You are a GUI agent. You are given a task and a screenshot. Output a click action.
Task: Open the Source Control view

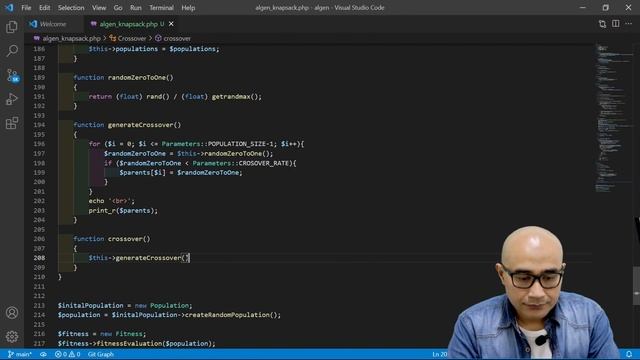(x=12, y=76)
